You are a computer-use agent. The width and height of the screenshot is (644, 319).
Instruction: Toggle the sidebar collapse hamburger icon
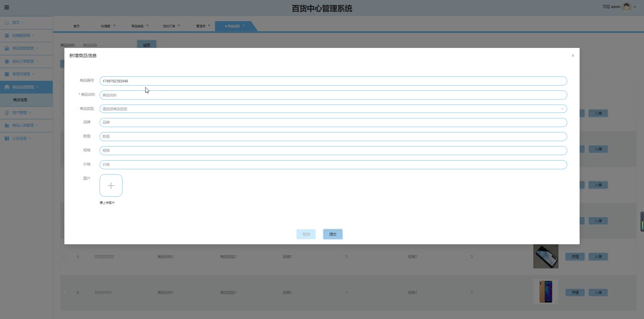coord(7,7)
